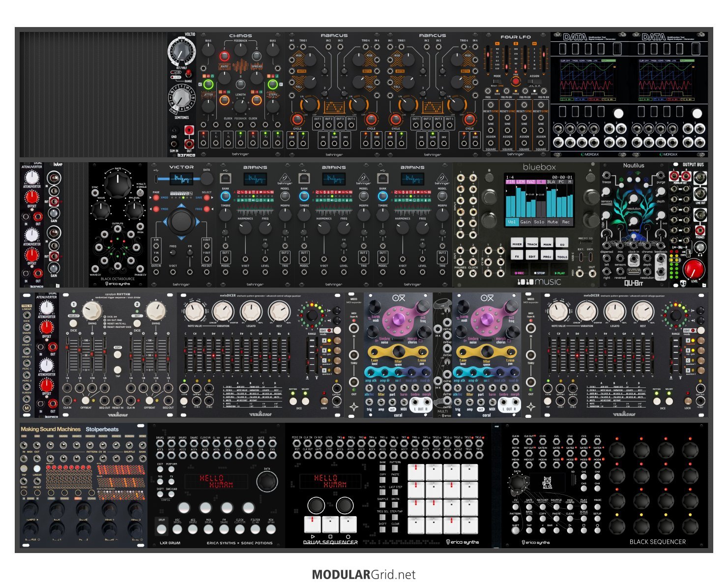Click the play button on Black Sequencer
The image size is (728, 585).
pyautogui.click(x=570, y=530)
